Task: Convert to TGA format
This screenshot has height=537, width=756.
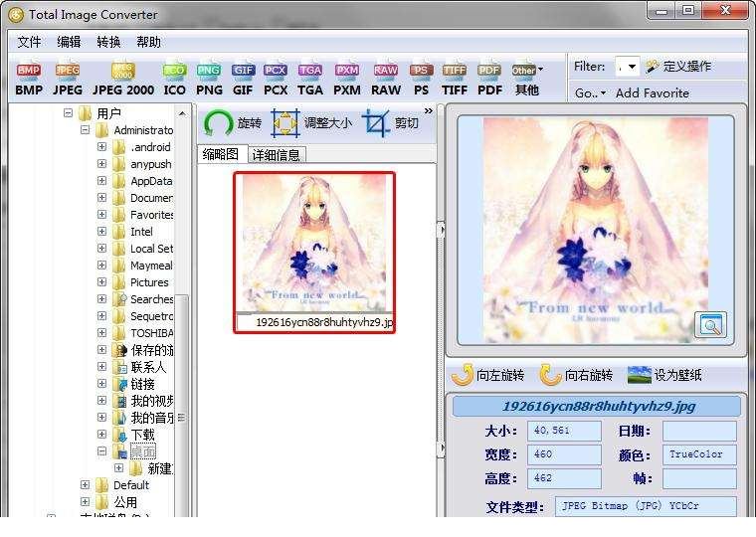Action: point(310,79)
